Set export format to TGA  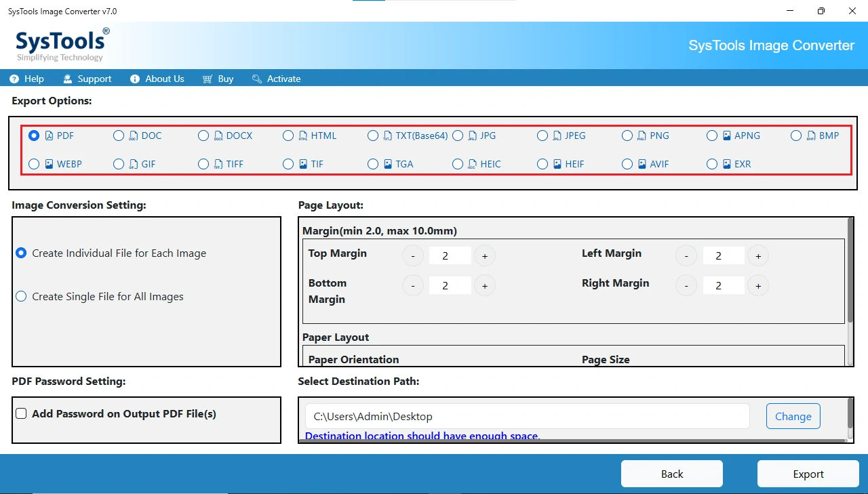[373, 164]
